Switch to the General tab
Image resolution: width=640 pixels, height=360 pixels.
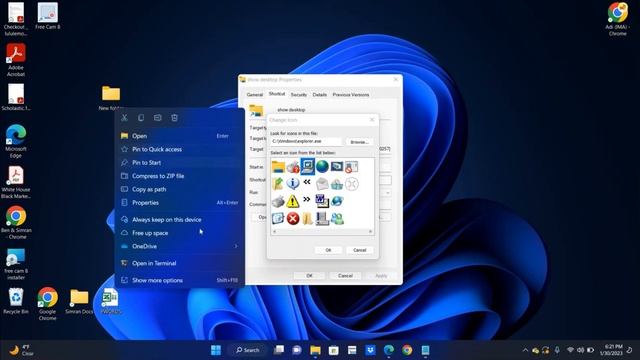(x=255, y=95)
